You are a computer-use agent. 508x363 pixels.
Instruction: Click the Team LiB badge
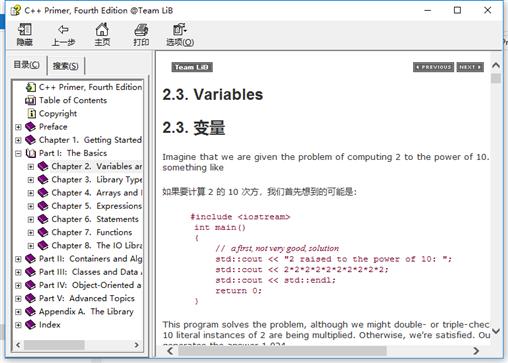tap(192, 67)
